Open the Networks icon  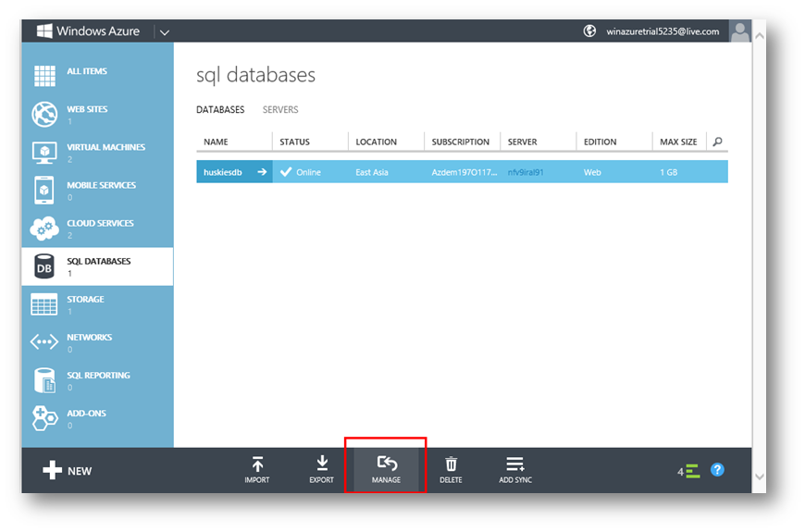coord(44,341)
